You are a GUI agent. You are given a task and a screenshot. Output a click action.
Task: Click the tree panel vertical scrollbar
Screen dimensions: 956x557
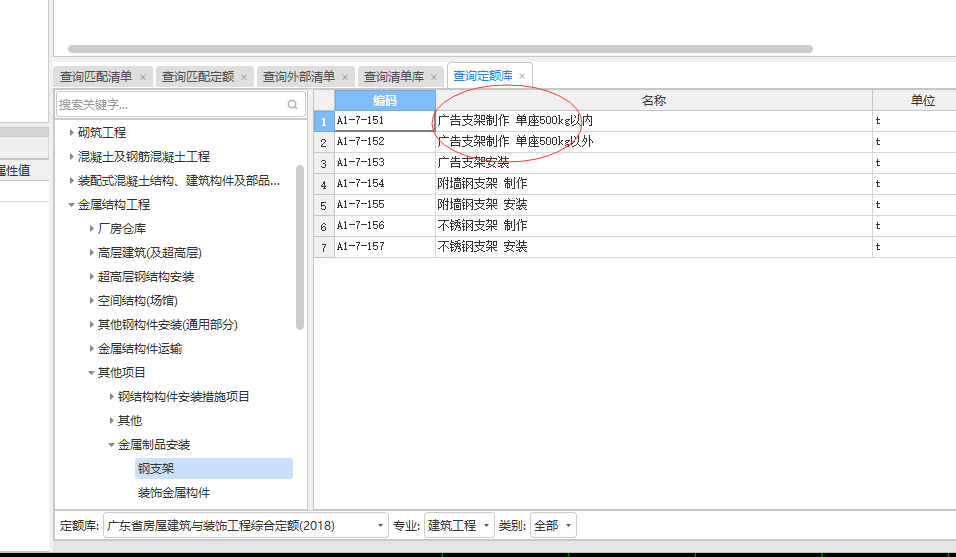tap(299, 247)
